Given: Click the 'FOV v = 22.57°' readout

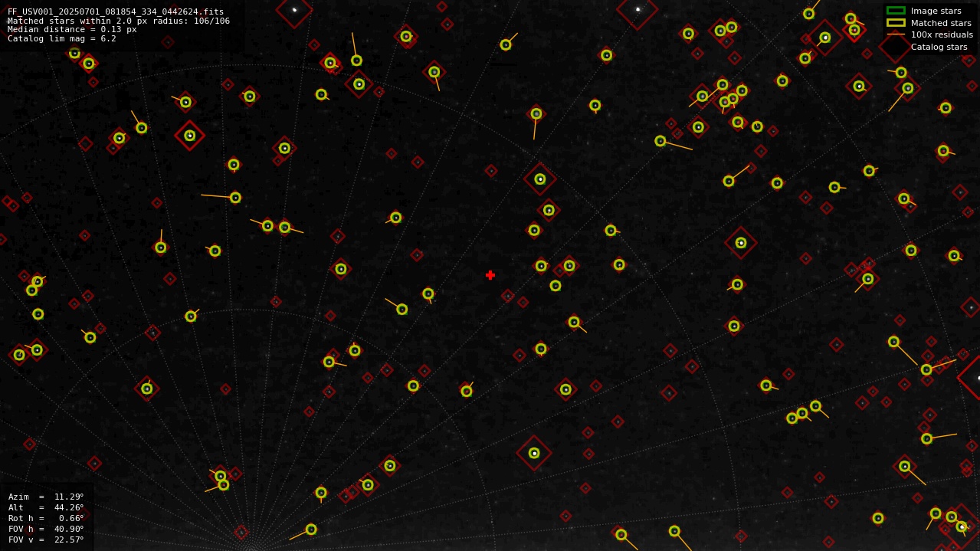Looking at the screenshot, I should 46,540.
